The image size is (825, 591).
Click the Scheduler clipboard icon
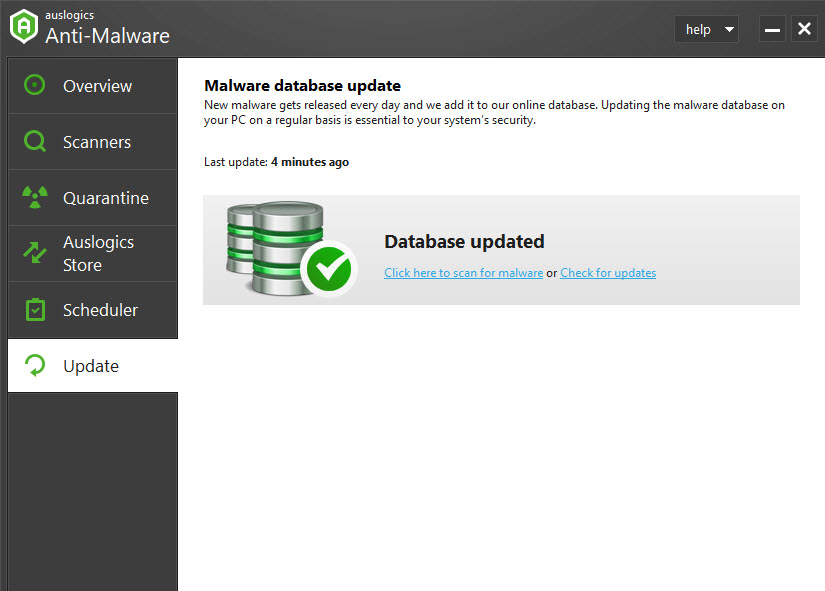coord(35,309)
